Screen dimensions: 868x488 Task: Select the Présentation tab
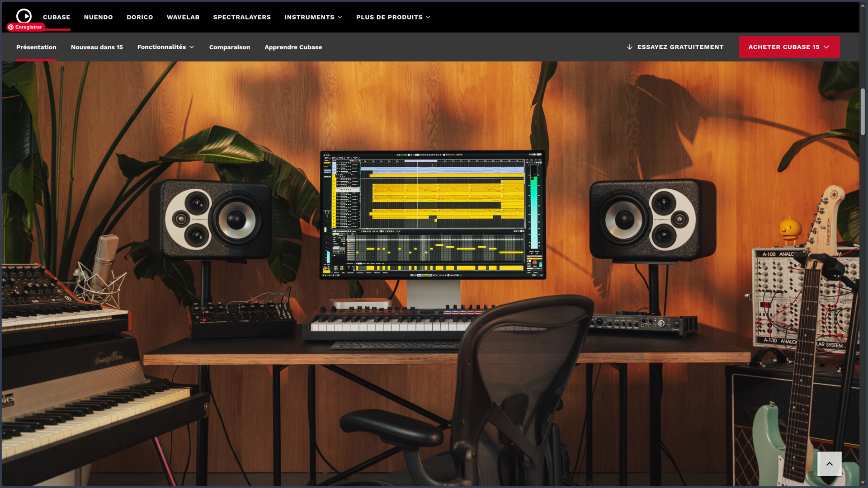tap(36, 47)
